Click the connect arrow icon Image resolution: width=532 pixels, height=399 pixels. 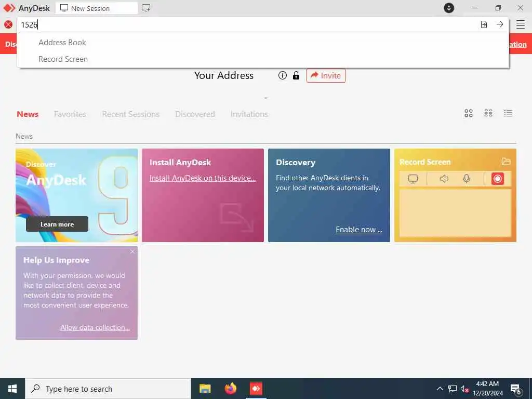[500, 24]
